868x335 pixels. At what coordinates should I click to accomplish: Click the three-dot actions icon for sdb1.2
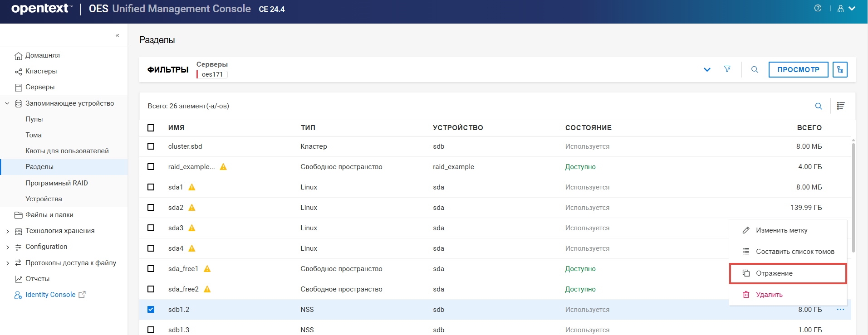coord(840,310)
